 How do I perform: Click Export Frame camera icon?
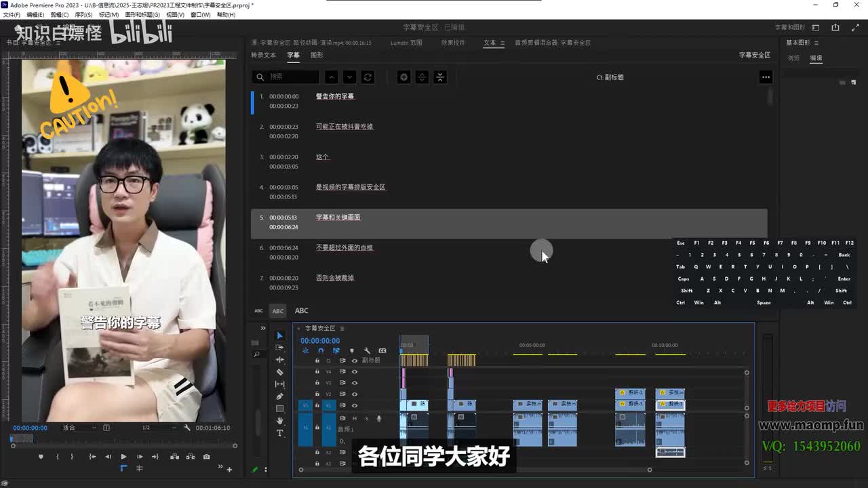point(206,456)
